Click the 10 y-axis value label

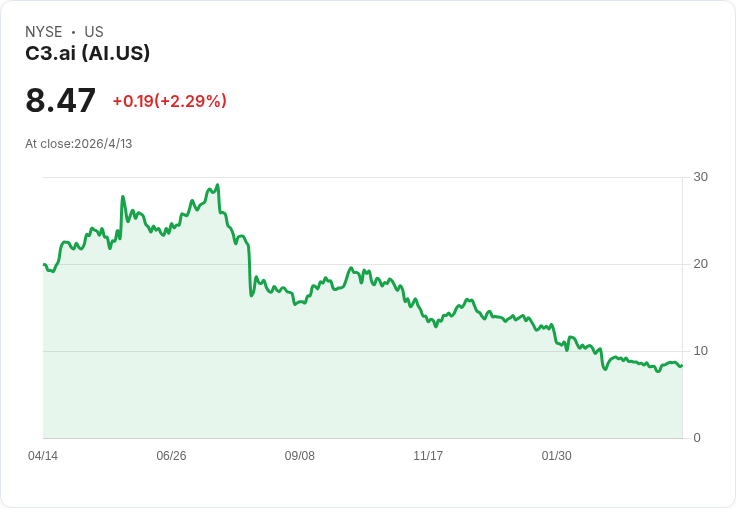pyautogui.click(x=701, y=351)
